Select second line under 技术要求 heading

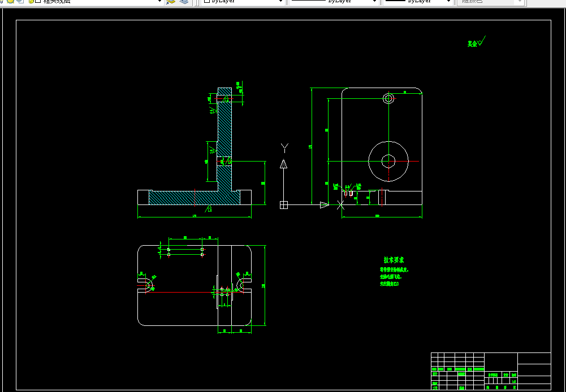(x=391, y=277)
